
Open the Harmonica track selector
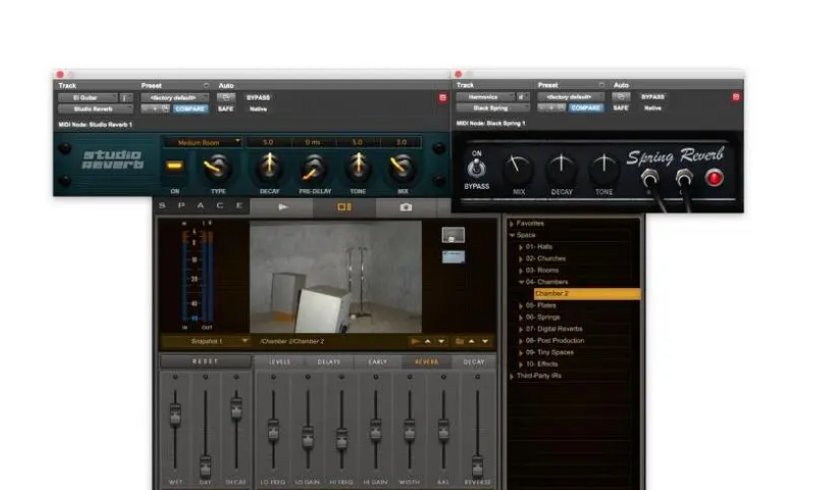485,97
